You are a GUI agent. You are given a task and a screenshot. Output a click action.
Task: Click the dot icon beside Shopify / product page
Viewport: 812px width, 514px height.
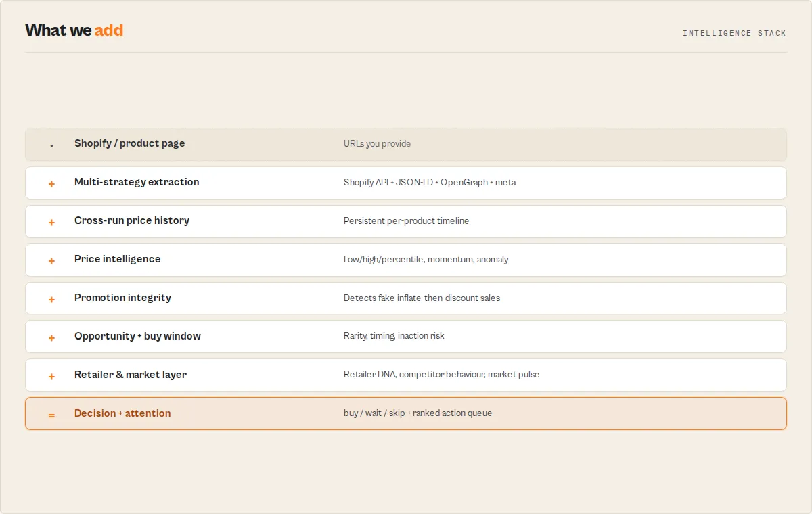(51, 145)
